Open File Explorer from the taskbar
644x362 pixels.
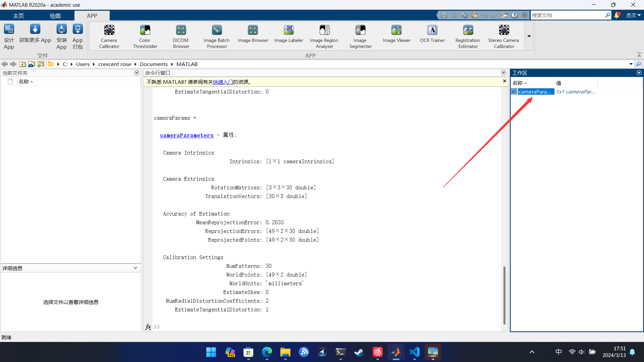285,352
